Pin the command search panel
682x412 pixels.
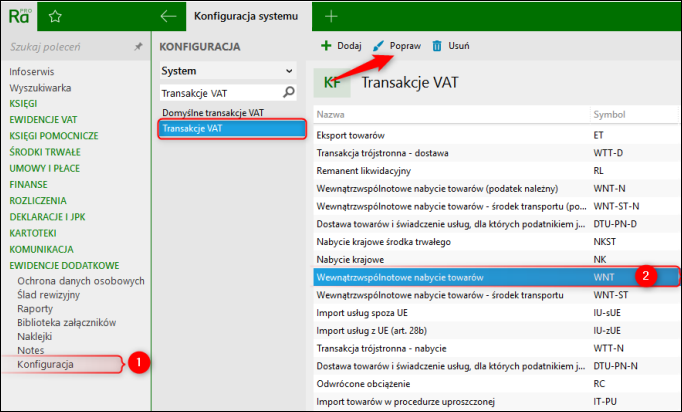(138, 46)
